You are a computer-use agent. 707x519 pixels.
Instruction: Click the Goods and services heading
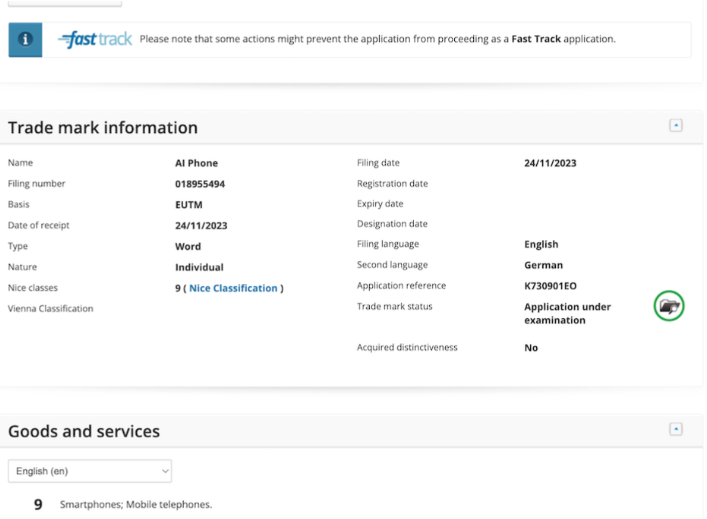[x=84, y=431]
